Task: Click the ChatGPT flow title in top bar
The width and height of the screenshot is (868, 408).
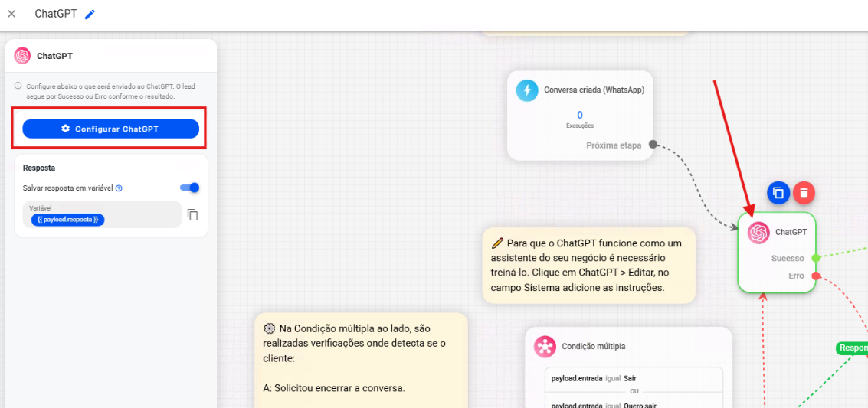Action: (56, 14)
